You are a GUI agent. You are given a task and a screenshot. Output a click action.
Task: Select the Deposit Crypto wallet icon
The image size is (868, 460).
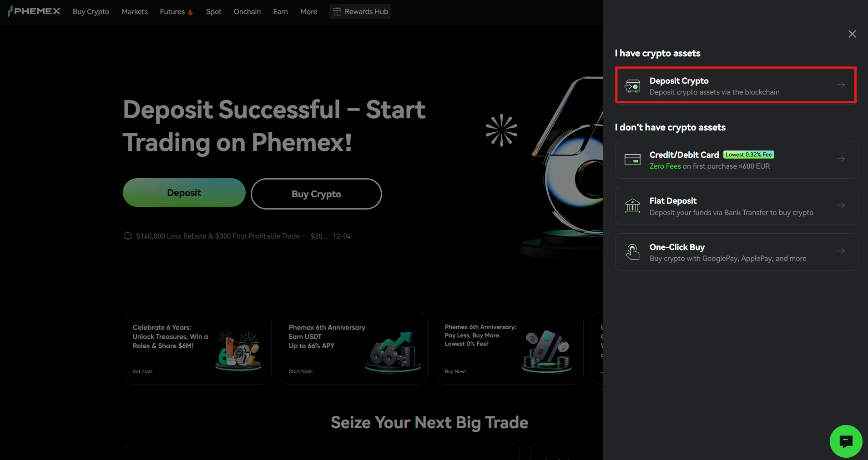pyautogui.click(x=633, y=85)
